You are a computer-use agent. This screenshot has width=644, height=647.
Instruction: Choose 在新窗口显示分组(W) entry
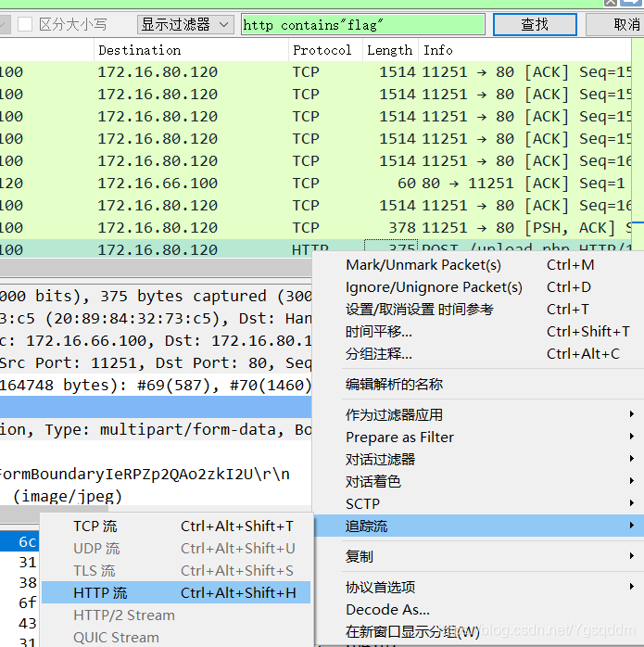coord(478,632)
